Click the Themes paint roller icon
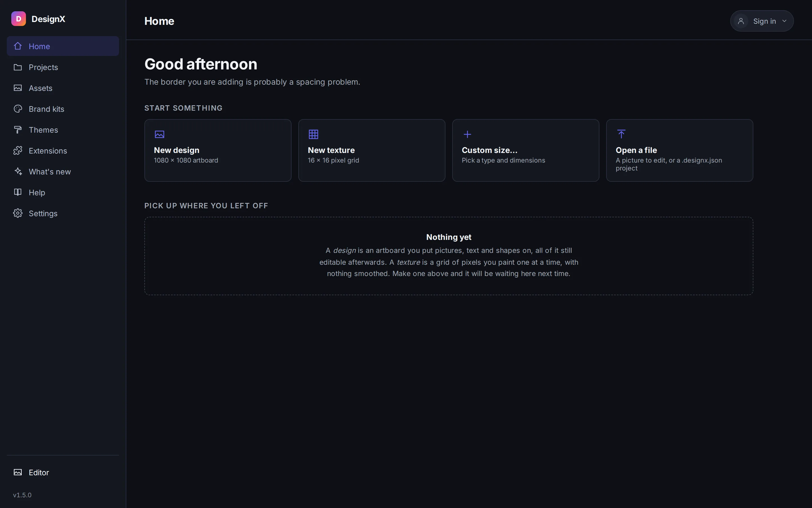This screenshot has width=812, height=508. point(18,130)
